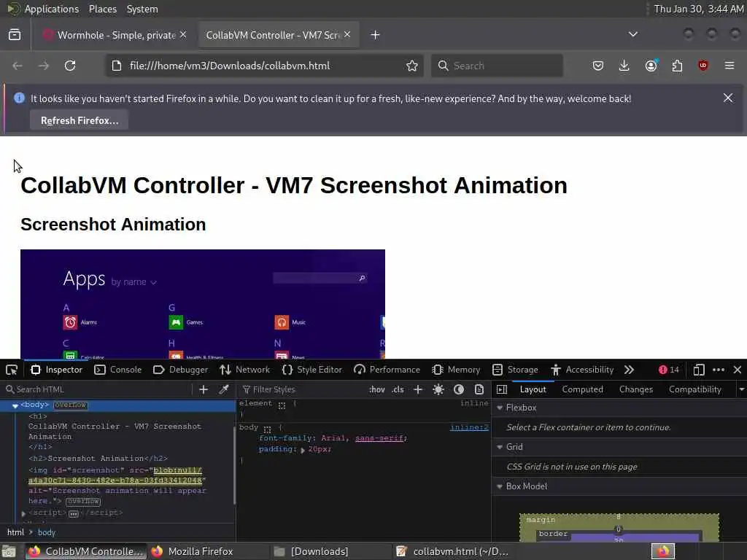The width and height of the screenshot is (747, 560).
Task: Open the Applications menu in top panel
Action: coord(52,9)
